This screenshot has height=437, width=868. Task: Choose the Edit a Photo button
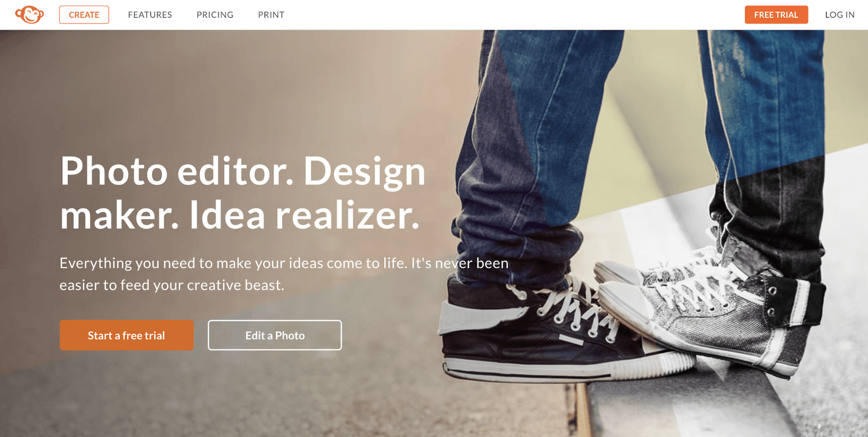275,335
